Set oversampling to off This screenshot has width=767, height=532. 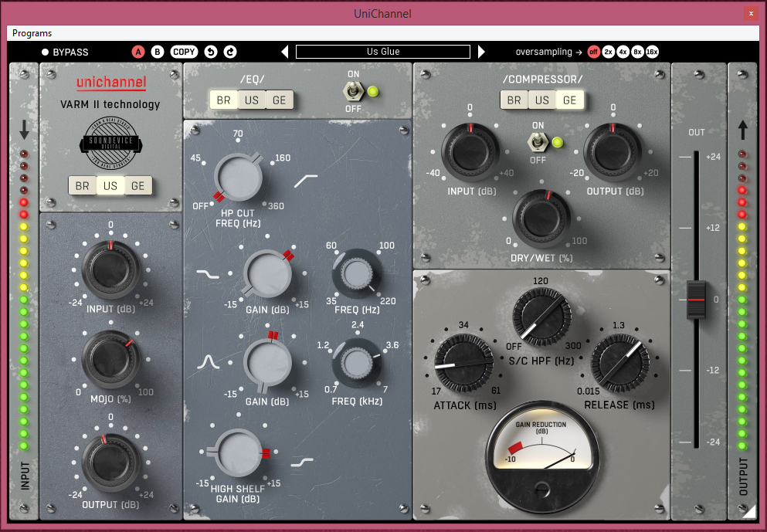click(x=593, y=52)
